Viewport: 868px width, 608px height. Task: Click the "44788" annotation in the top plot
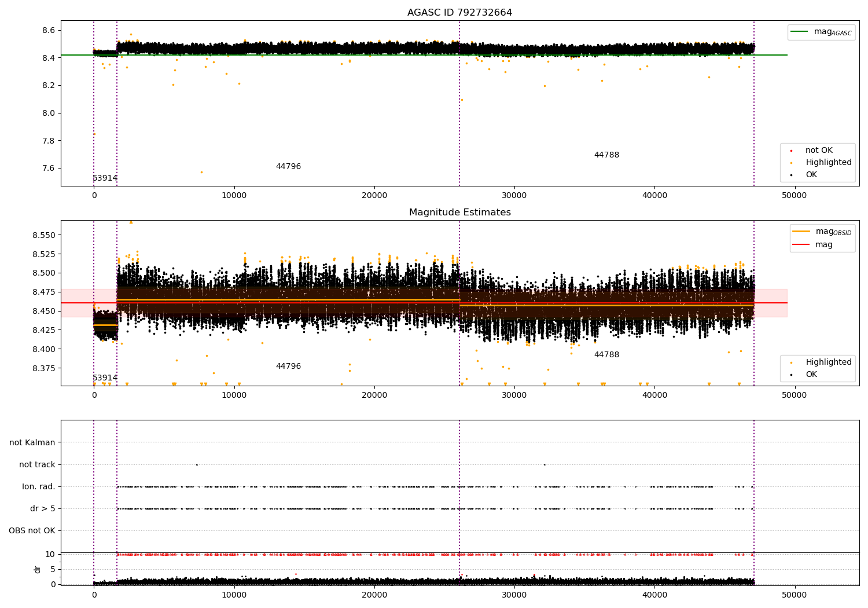606,155
